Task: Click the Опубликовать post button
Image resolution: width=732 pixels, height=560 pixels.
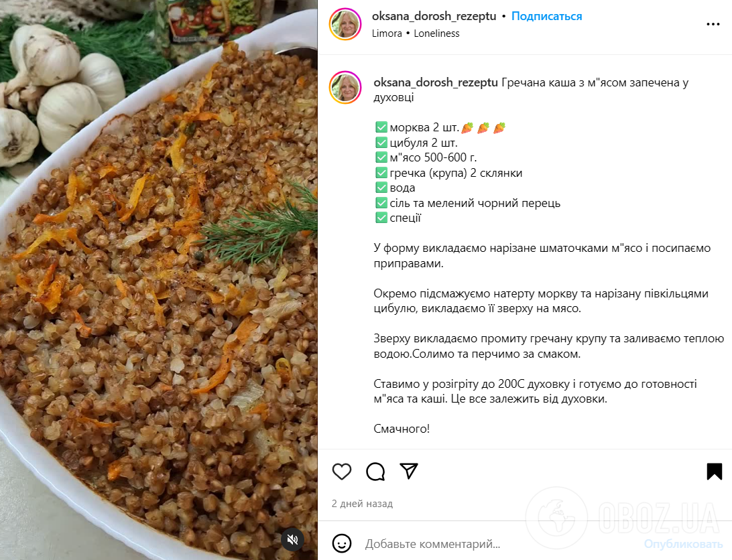Action: (x=684, y=544)
